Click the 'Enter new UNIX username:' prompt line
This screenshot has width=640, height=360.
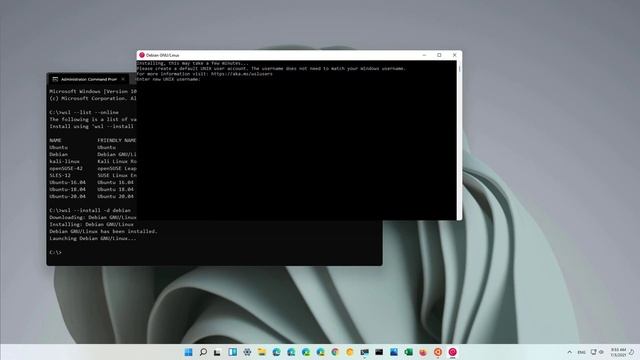point(169,79)
